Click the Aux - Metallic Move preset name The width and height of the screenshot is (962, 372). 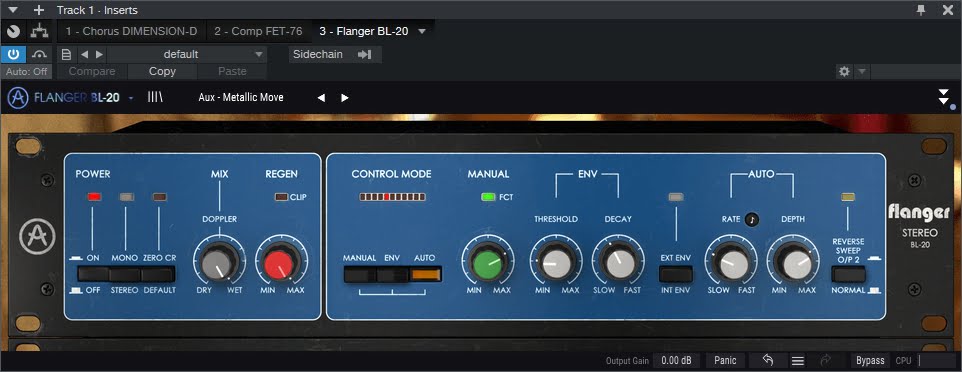click(x=241, y=98)
